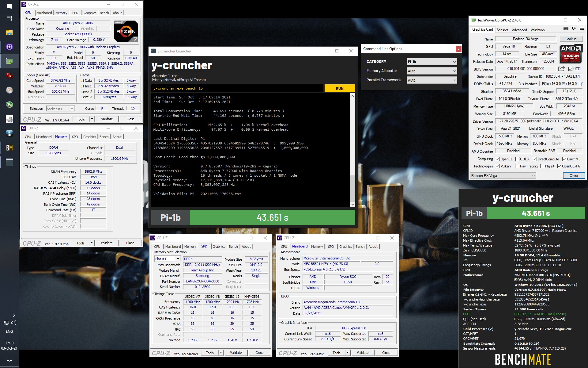Take a GPU-Z screenshot with the camera icon
This screenshot has height=368, width=588.
[566, 29]
